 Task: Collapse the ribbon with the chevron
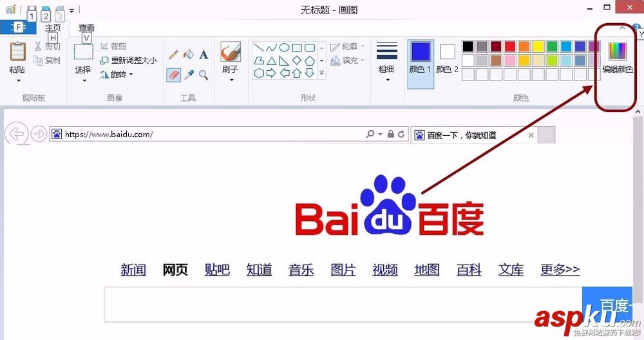(x=622, y=28)
